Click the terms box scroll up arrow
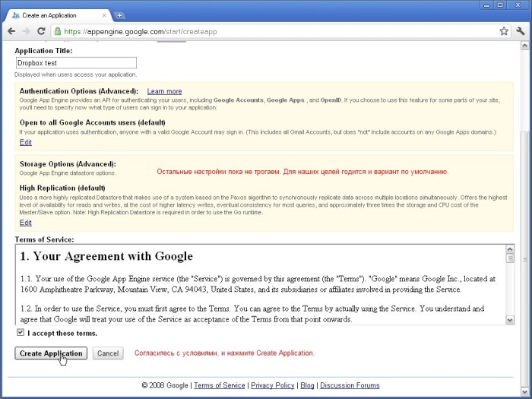Screen dimensions: 532x399 510,249
